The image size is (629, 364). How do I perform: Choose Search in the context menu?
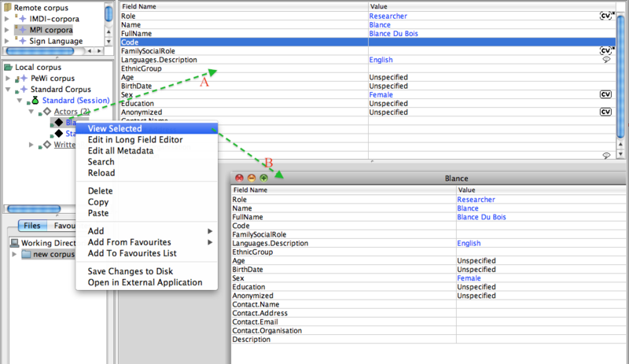[146, 162]
